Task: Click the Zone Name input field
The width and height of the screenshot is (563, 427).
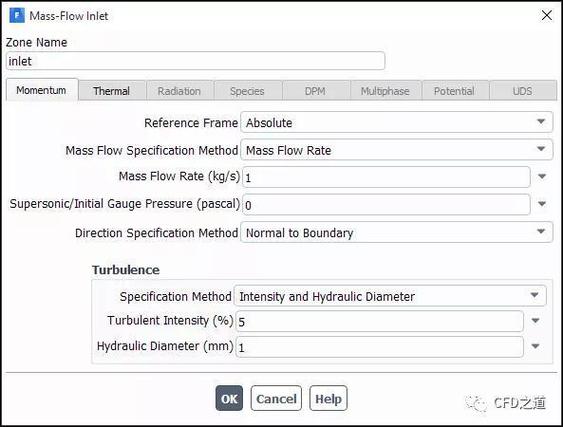Action: point(195,61)
